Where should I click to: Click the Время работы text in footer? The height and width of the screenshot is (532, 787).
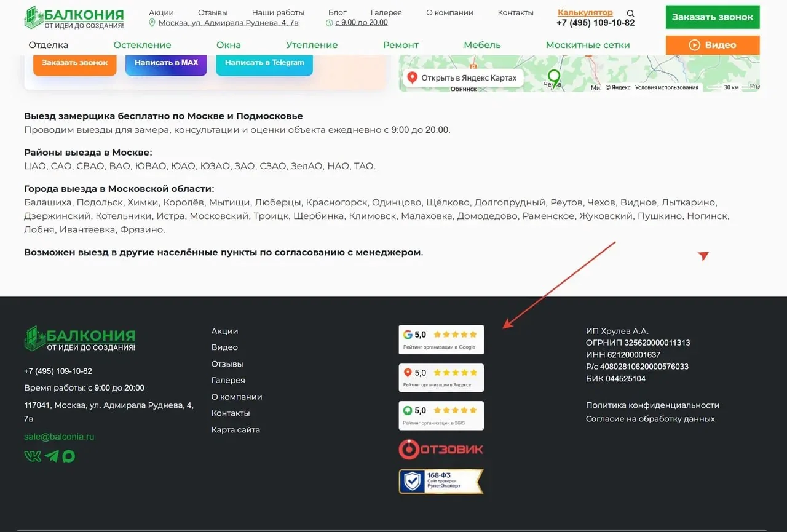pos(84,388)
